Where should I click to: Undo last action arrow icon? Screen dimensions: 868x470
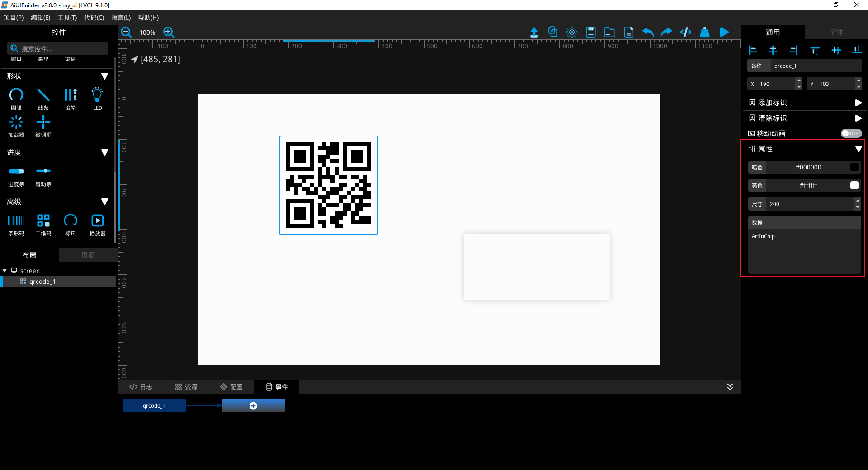point(648,32)
